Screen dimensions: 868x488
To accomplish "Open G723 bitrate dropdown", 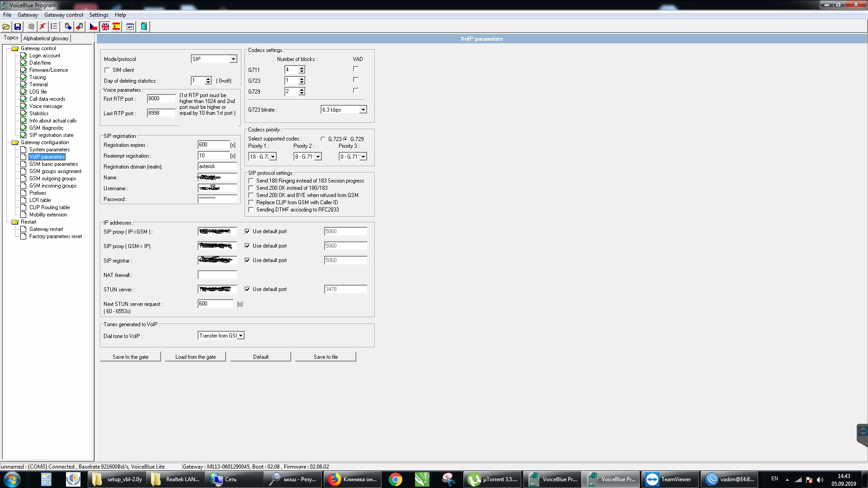I will coord(363,110).
